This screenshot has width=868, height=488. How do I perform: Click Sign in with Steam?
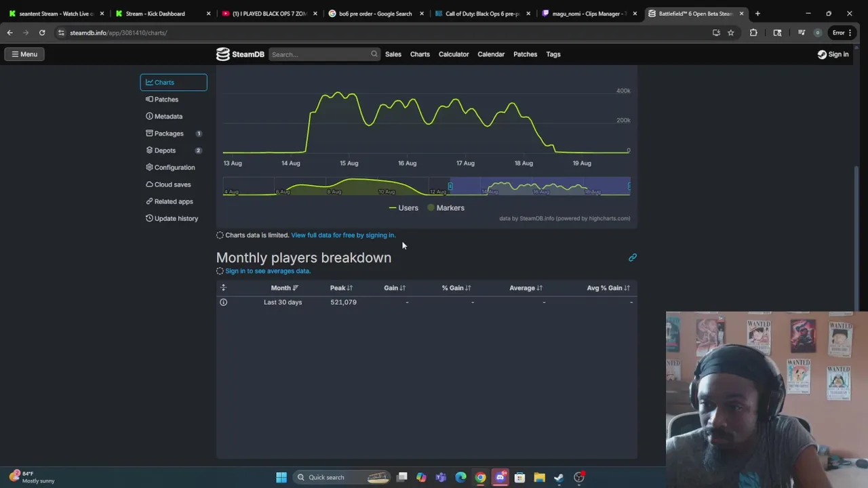point(833,54)
